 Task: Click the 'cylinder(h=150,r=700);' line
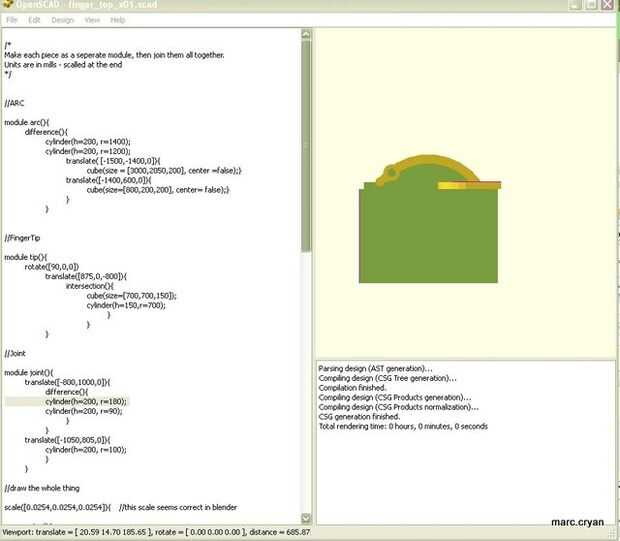[126, 305]
